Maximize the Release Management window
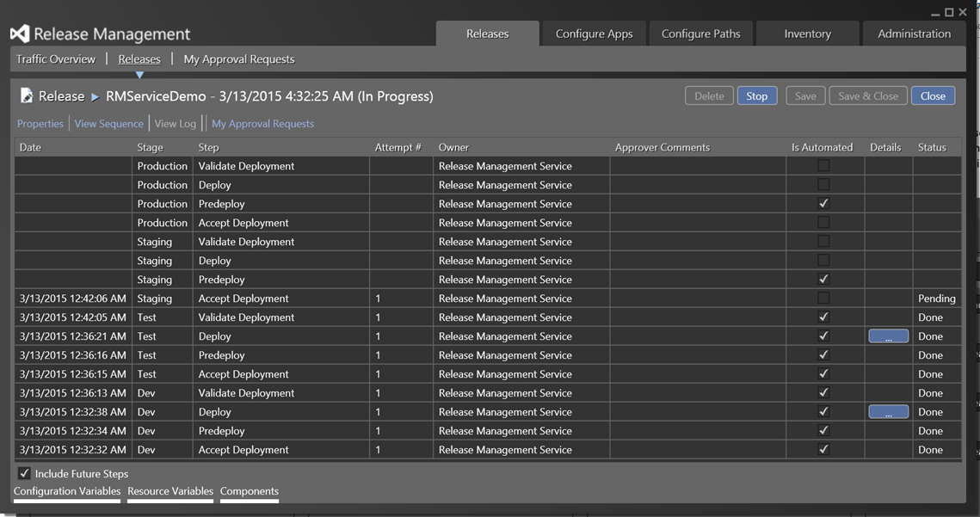The width and height of the screenshot is (980, 517). [x=949, y=13]
